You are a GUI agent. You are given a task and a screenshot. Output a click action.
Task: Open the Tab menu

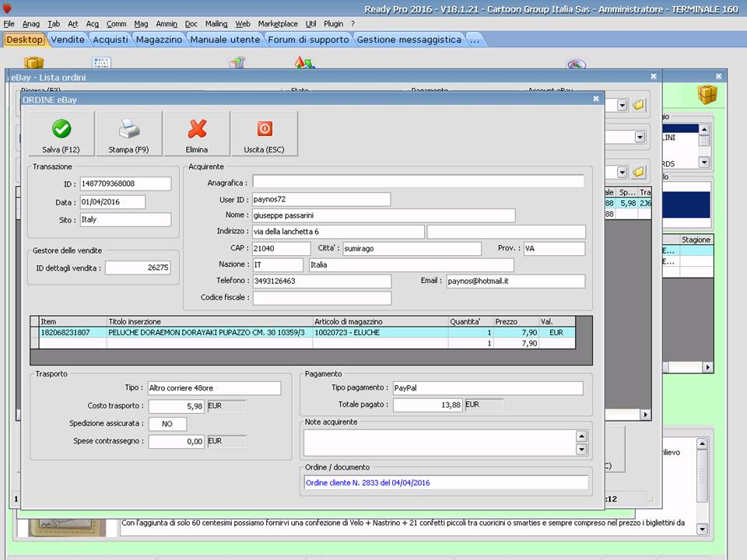tap(54, 24)
